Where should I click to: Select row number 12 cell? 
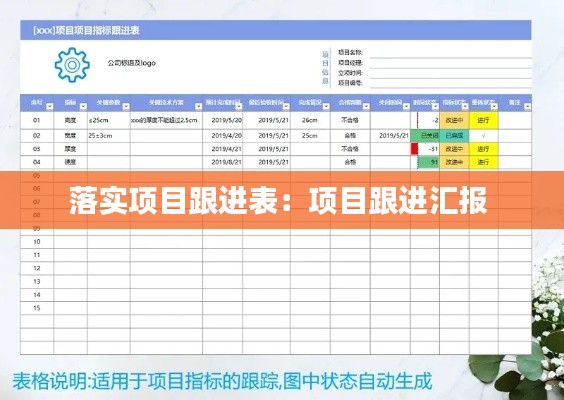(x=37, y=268)
